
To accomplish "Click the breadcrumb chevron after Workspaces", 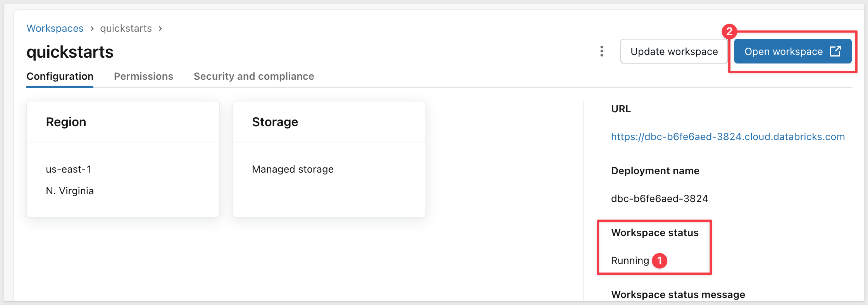I will 92,29.
